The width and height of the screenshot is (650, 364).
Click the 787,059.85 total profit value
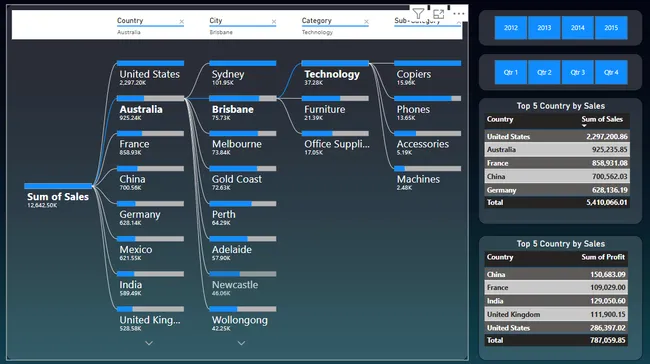(x=608, y=340)
